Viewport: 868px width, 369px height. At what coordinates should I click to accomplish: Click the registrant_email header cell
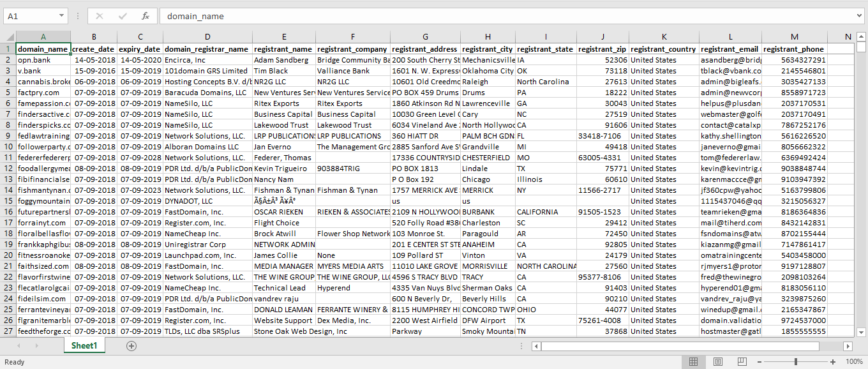tap(730, 49)
